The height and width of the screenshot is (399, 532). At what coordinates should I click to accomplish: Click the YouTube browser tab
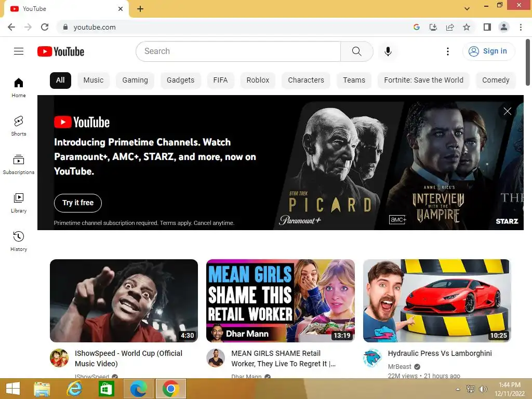66,9
